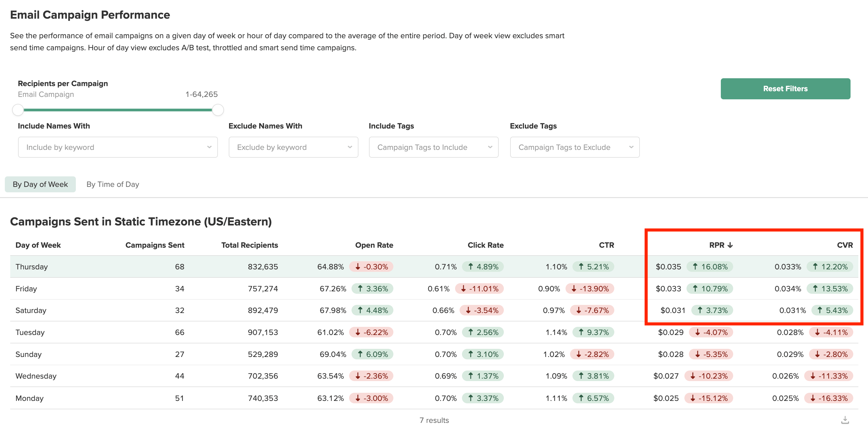The width and height of the screenshot is (868, 431).
Task: Open the Include by keyword dropdown
Action: pos(118,147)
